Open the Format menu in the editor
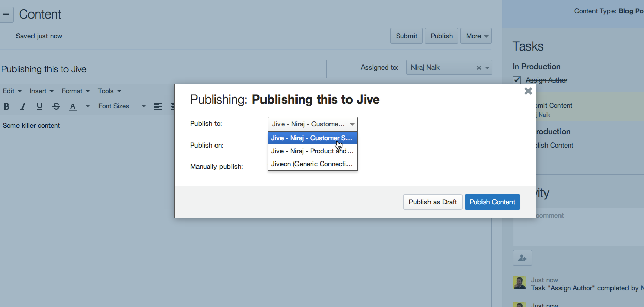The height and width of the screenshot is (307, 644). click(75, 91)
